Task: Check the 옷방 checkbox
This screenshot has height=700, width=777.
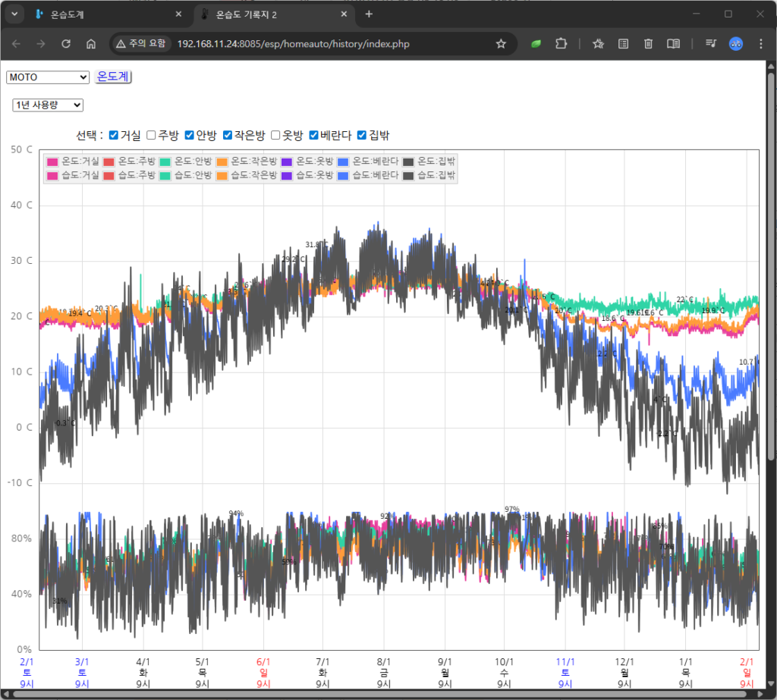Action: 276,136
